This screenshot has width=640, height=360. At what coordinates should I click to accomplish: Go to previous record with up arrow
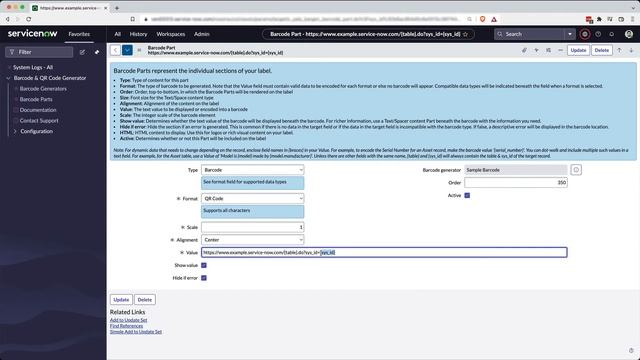click(619, 50)
